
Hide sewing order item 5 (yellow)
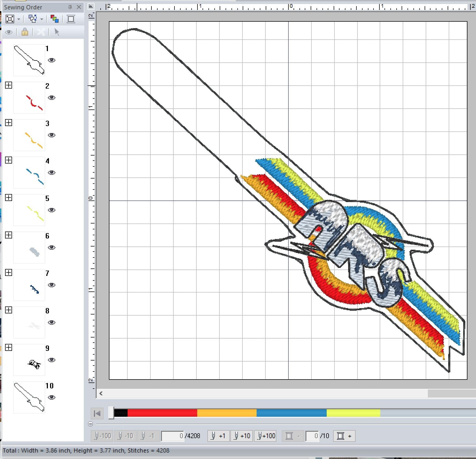52,210
